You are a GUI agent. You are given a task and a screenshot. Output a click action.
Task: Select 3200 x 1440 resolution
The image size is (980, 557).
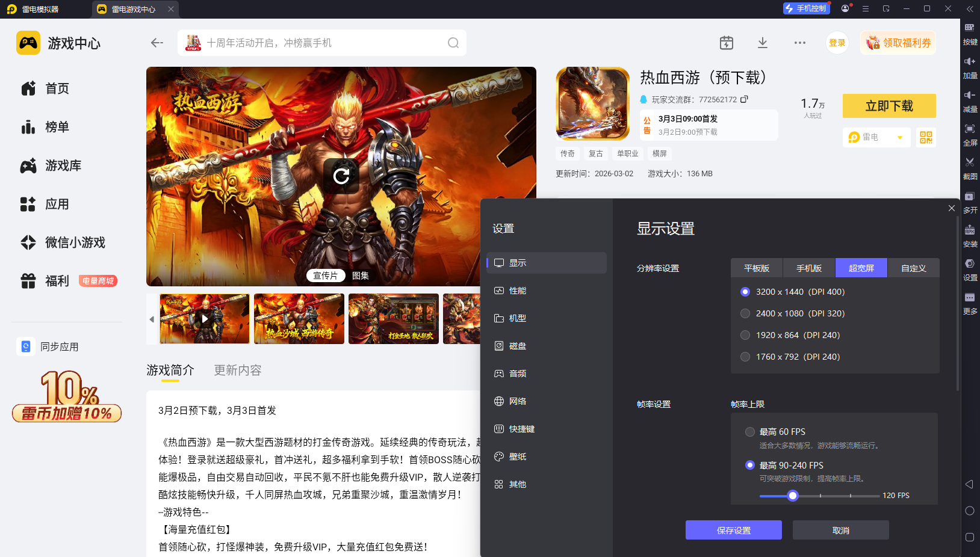point(792,292)
